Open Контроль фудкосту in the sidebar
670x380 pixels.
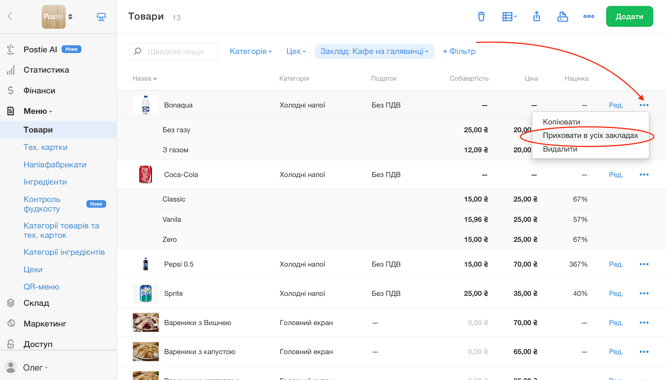42,204
